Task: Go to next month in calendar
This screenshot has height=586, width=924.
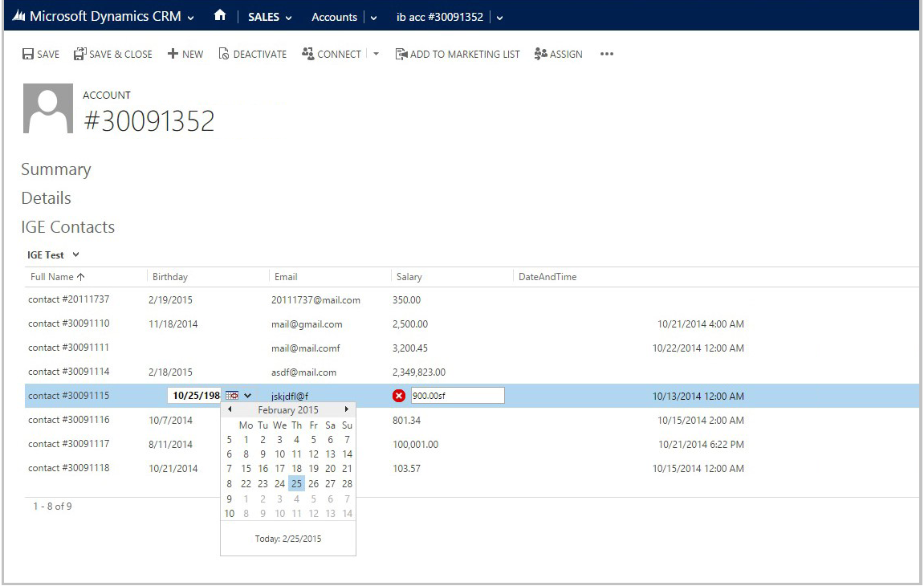Action: pyautogui.click(x=347, y=409)
